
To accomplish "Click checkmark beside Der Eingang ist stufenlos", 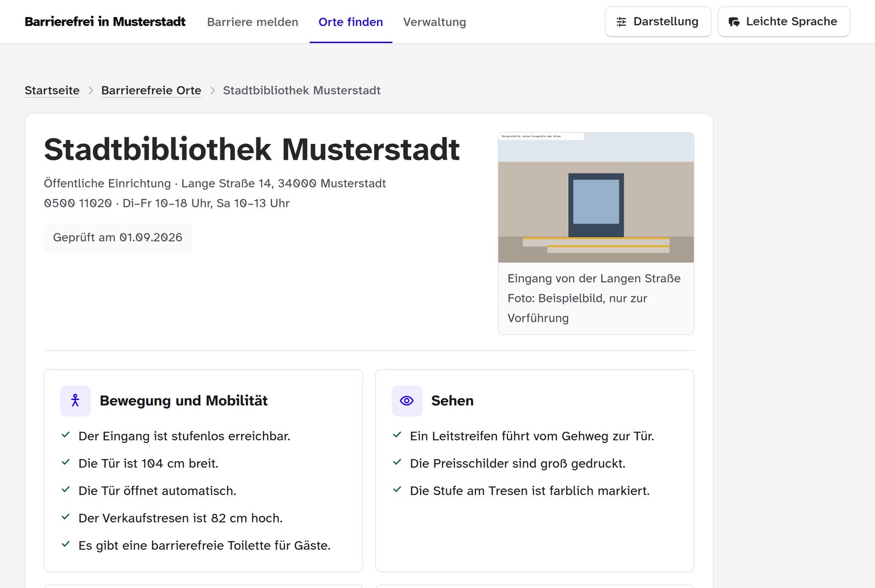I will pos(66,435).
